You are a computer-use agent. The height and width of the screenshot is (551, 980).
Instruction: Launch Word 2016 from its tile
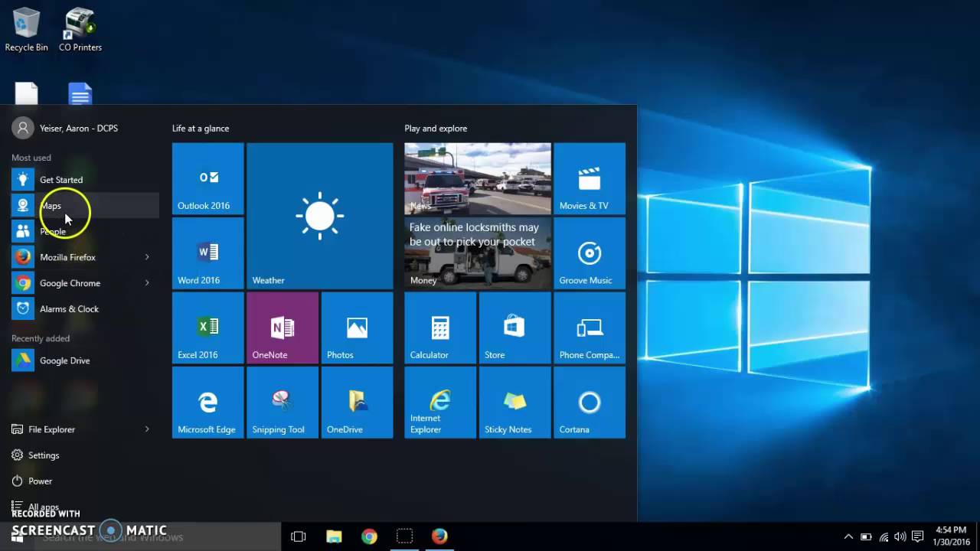point(208,253)
